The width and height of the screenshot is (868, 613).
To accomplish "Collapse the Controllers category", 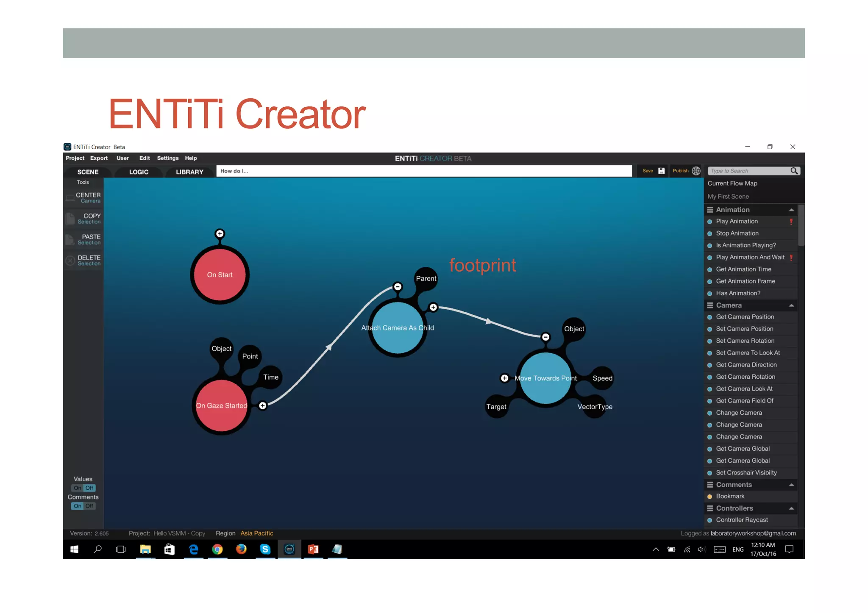I will [x=791, y=508].
